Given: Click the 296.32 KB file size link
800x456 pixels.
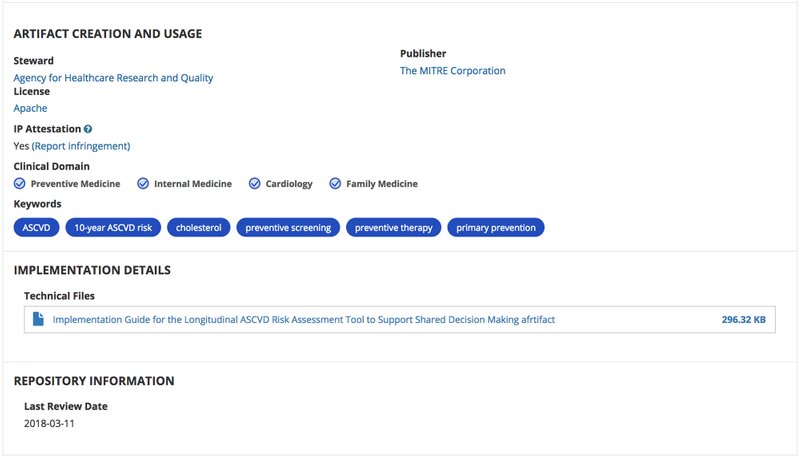Looking at the screenshot, I should (x=743, y=320).
